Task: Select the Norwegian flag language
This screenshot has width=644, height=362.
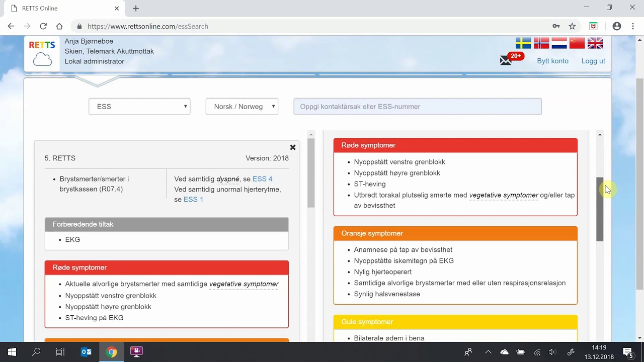Action: [x=541, y=43]
